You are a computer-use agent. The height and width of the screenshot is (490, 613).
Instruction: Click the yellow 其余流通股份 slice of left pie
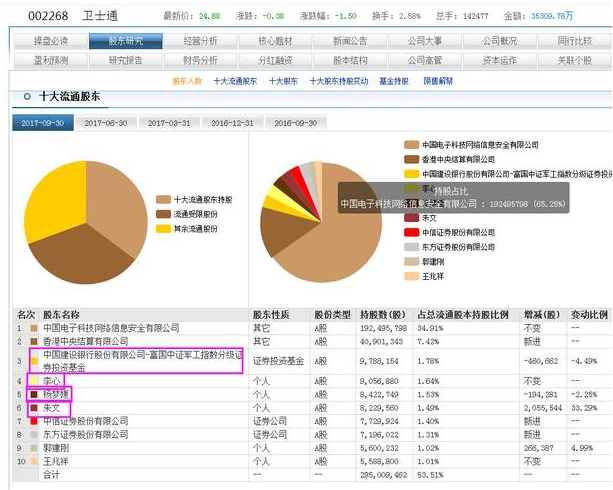click(x=57, y=199)
